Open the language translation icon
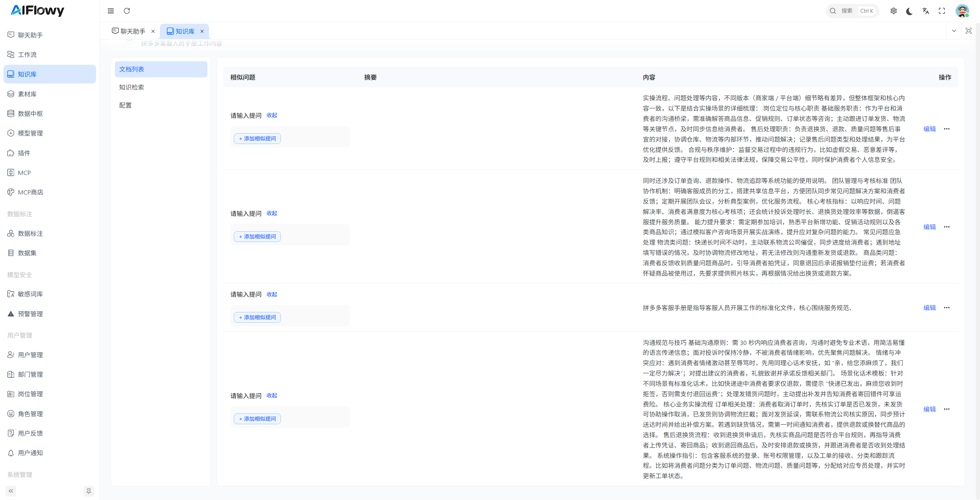 pyautogui.click(x=926, y=11)
